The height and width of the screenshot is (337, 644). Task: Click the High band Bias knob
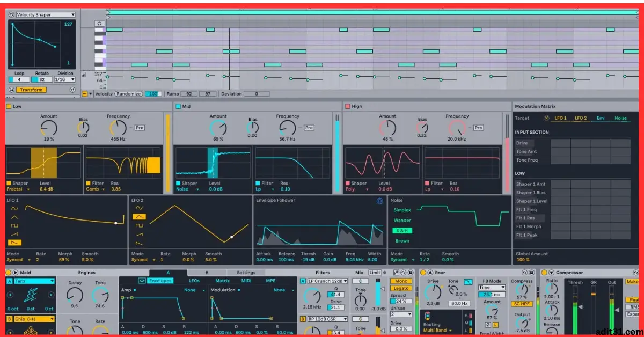point(422,128)
